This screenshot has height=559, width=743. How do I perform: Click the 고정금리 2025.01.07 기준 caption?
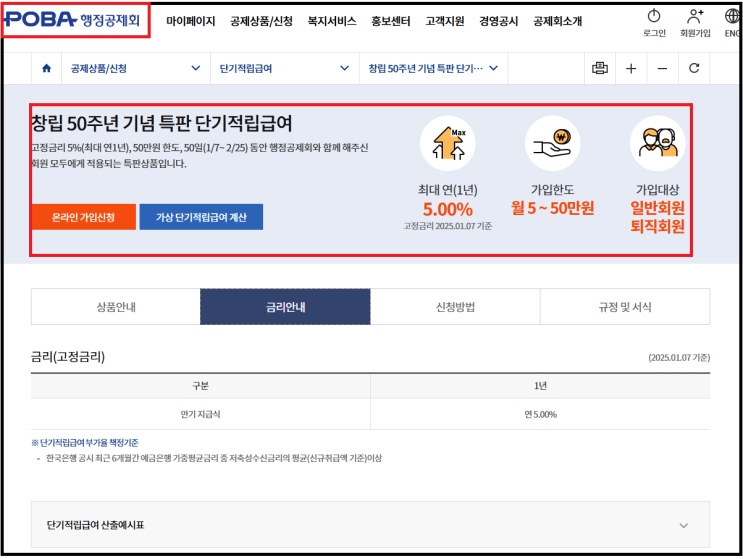click(x=447, y=226)
